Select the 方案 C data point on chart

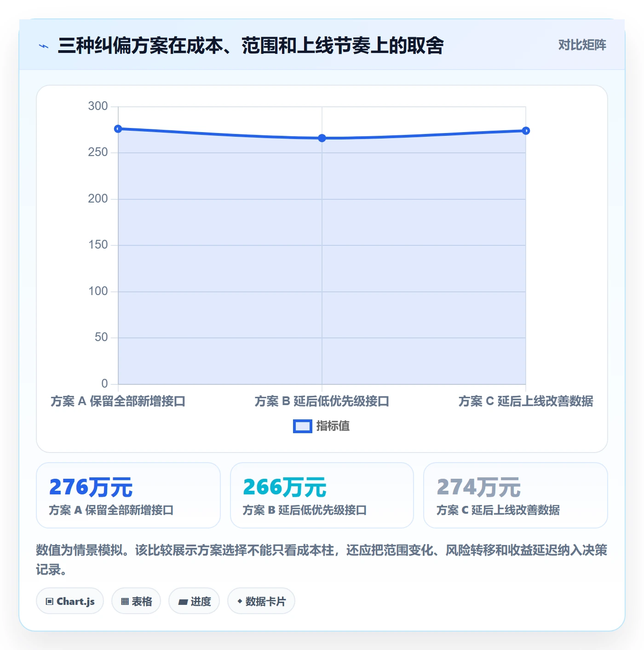pyautogui.click(x=526, y=131)
